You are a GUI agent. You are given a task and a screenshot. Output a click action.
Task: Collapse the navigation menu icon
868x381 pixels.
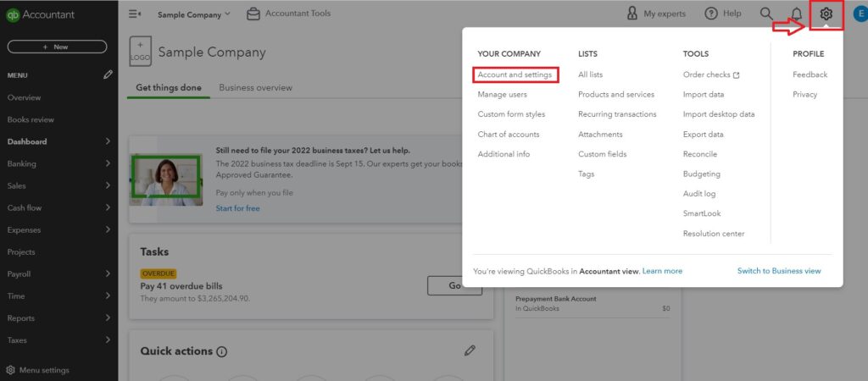tap(135, 14)
